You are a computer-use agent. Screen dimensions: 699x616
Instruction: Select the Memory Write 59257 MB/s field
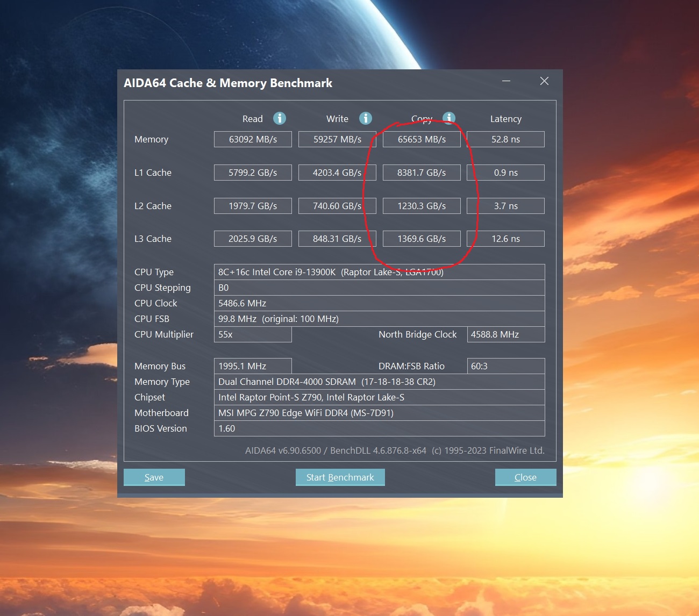[337, 139]
